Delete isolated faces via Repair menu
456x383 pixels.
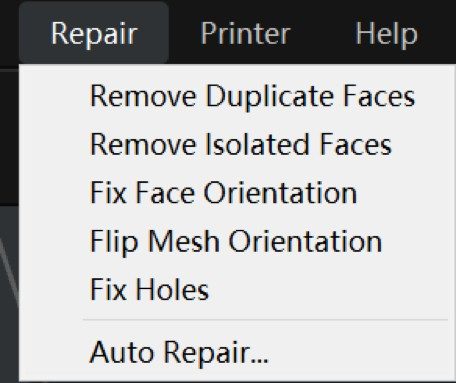click(x=233, y=144)
